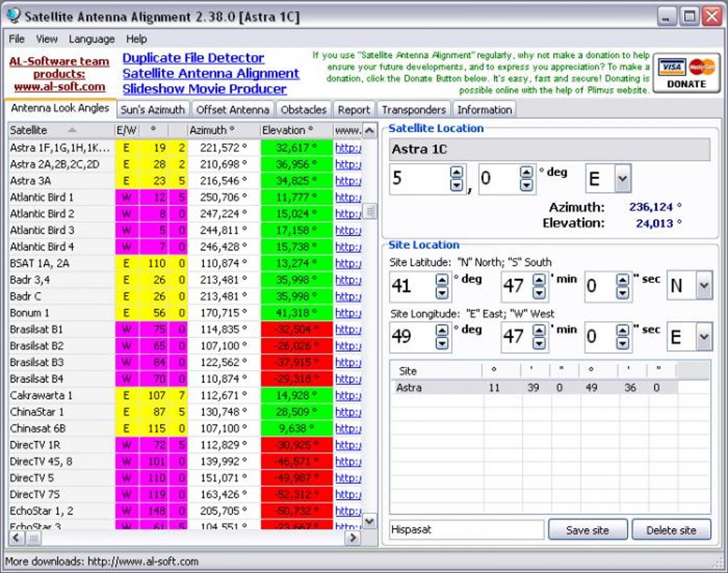Image resolution: width=728 pixels, height=573 pixels.
Task: Click satellite list vertical scrollbar down arrow
Action: pyautogui.click(x=370, y=522)
